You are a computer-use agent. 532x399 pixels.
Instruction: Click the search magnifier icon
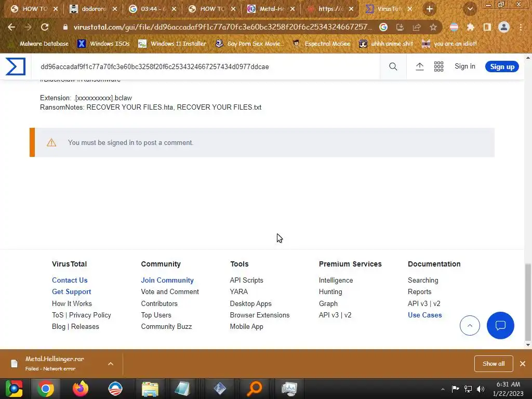(393, 66)
